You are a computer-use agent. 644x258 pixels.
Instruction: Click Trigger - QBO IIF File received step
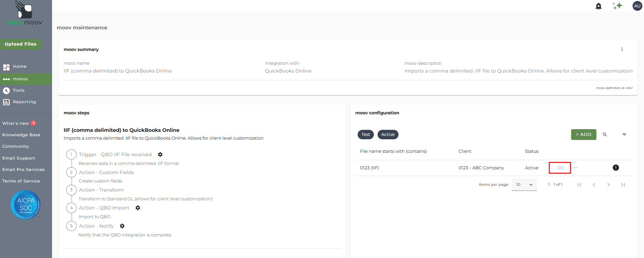coord(115,154)
